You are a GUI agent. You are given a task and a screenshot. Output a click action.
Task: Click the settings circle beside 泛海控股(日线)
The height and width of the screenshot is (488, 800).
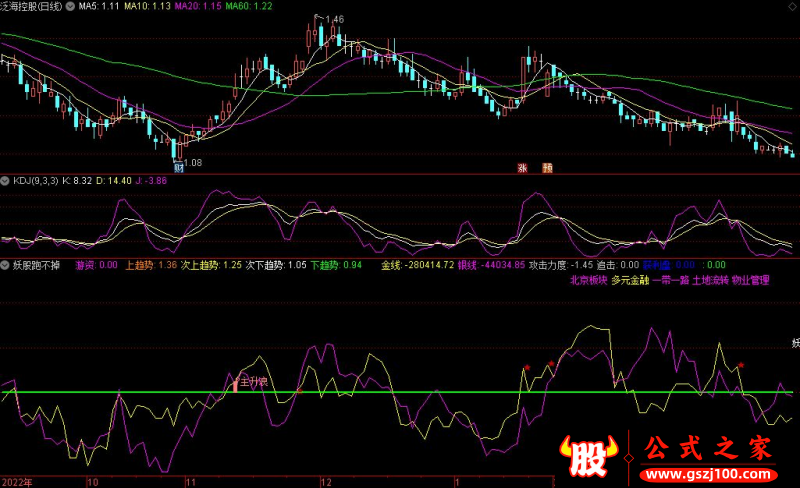[6, 6]
